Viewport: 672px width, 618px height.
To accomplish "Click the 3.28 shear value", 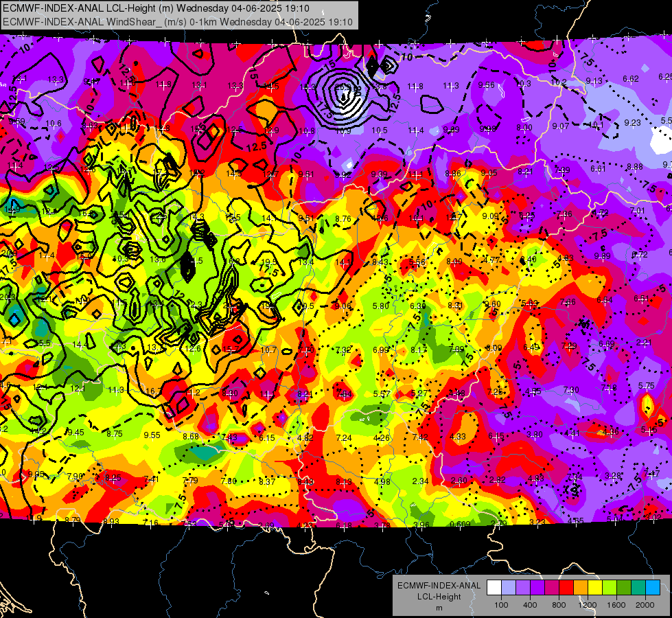I will pyautogui.click(x=613, y=475).
